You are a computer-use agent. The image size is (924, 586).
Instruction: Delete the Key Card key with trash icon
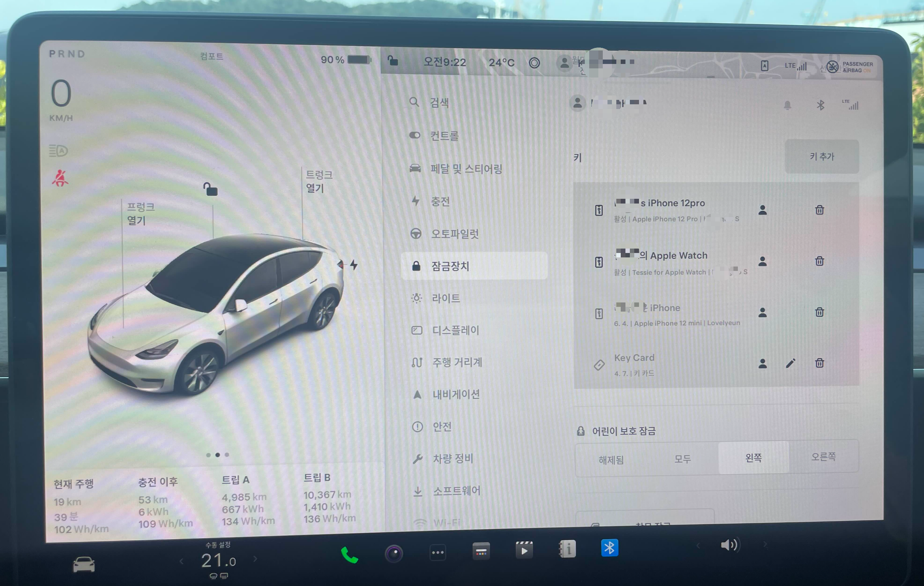point(819,363)
